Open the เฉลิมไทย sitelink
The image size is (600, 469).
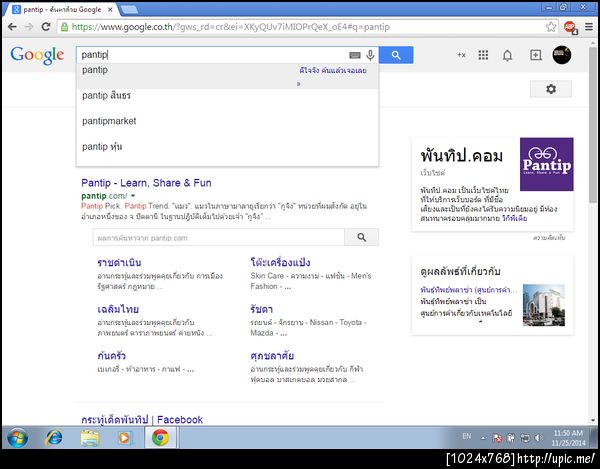[x=118, y=309]
